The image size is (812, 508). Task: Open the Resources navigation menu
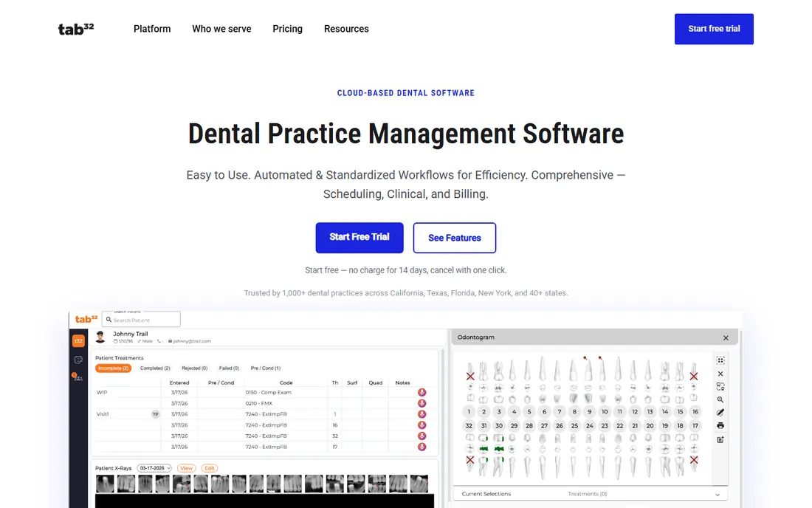tap(346, 29)
